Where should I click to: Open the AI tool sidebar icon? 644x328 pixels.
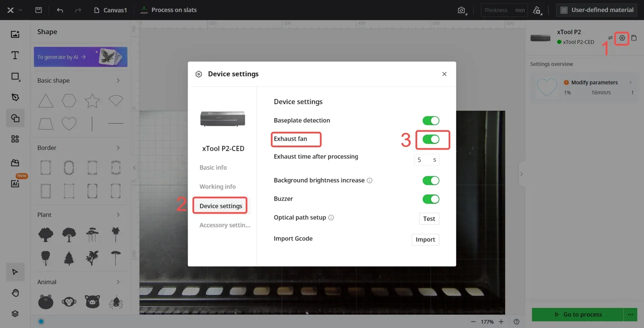click(15, 183)
